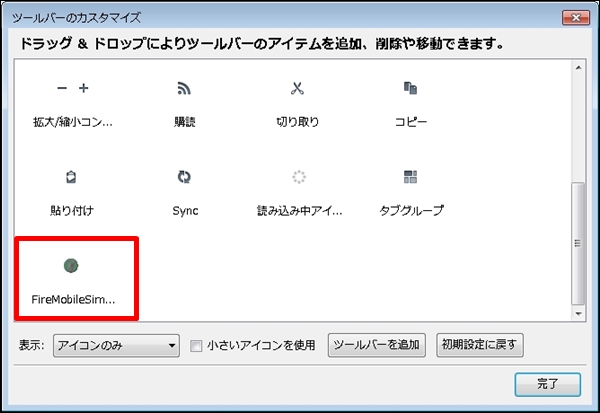Select the tab groups grid icon
This screenshot has height=413, width=600.
click(x=410, y=177)
